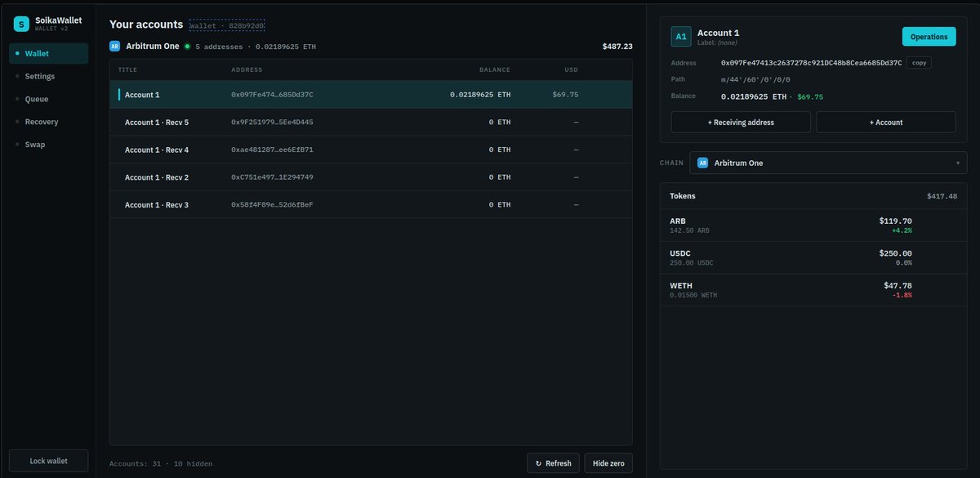The height and width of the screenshot is (478, 980).
Task: Lock the wallet
Action: (48, 461)
